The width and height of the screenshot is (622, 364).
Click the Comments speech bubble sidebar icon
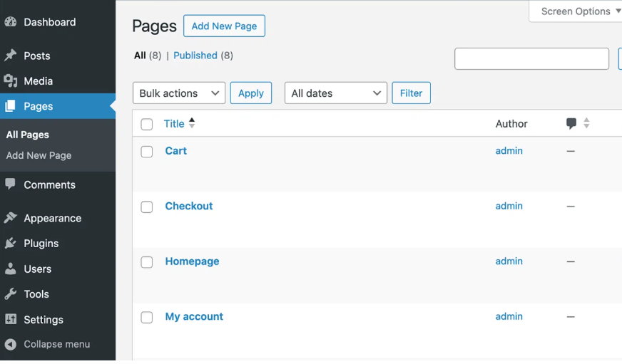(x=10, y=184)
